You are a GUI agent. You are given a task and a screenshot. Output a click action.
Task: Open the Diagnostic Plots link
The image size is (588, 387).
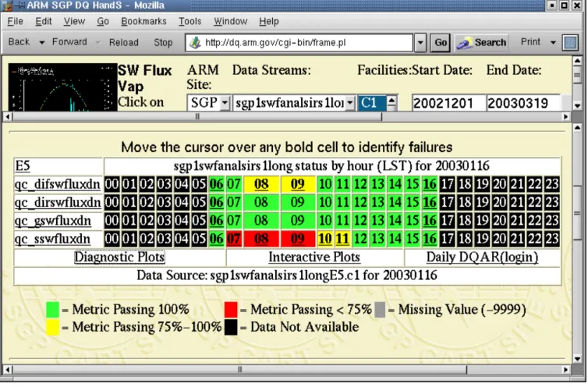(x=119, y=257)
